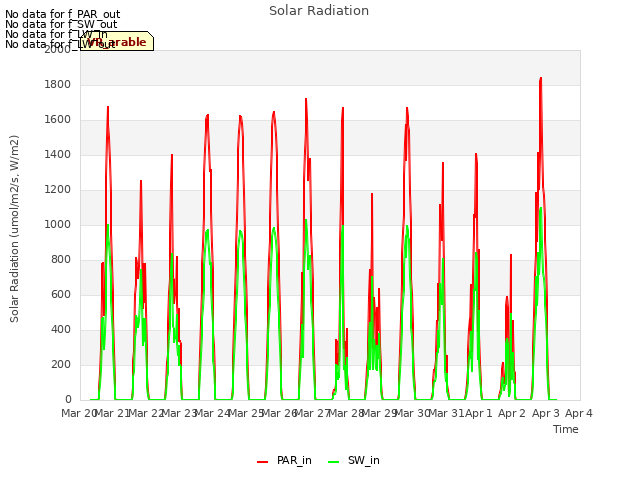Click the '600' y-axis tick label
Image resolution: width=640 pixels, height=480 pixels.
click(61, 295)
